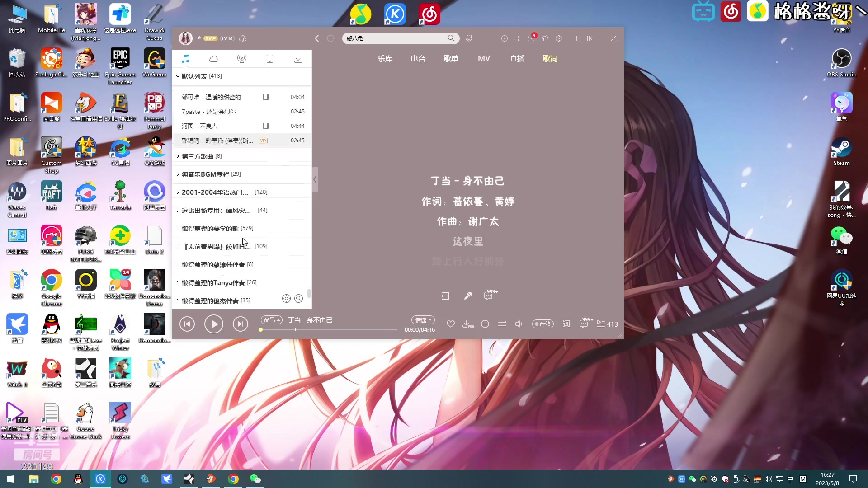Screen dimensions: 868x488
Task: Click in the KuGou search input field
Action: [x=396, y=38]
